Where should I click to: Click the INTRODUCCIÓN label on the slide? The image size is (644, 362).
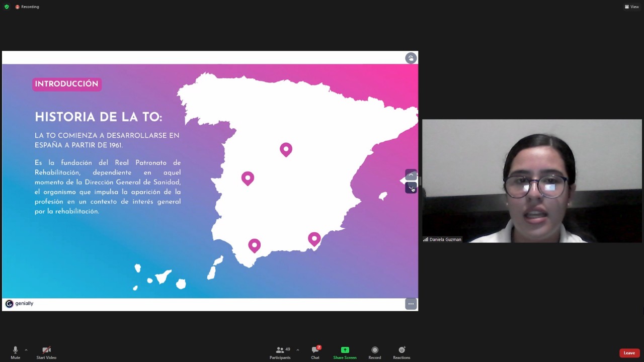66,84
